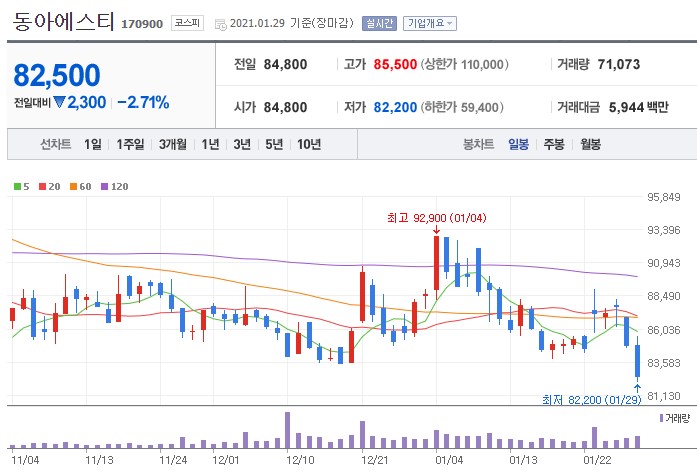Click the last blue candlestick on 01/29
The image size is (697, 475).
point(637,359)
